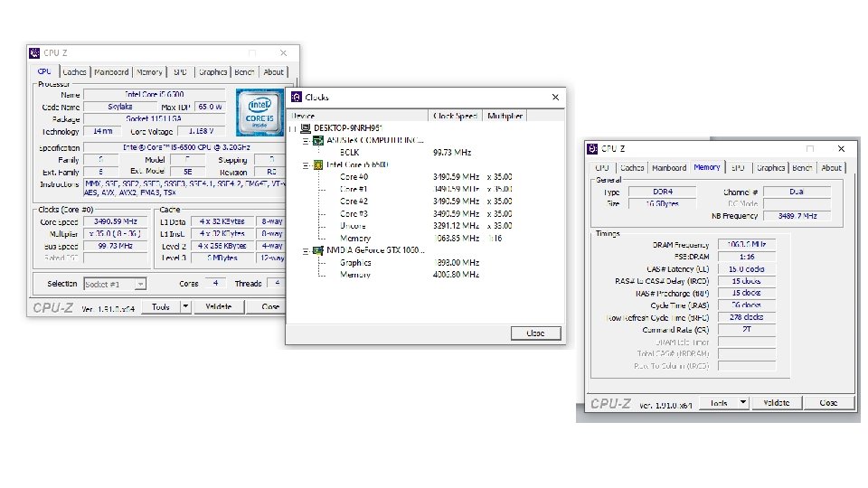Click DRAM Frequency value field
This screenshot has width=868, height=488.
[x=746, y=244]
